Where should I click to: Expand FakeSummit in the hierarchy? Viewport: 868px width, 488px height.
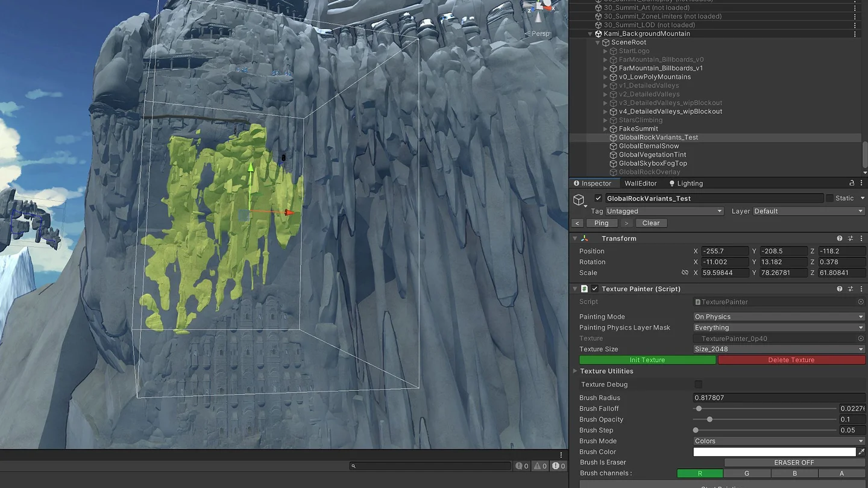[x=605, y=129]
